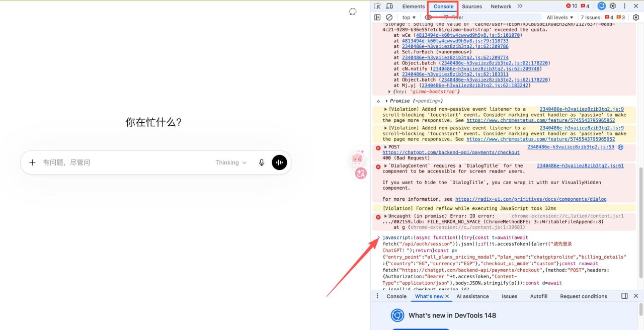The height and width of the screenshot is (330, 644).
Task: Show the console sidebar icon
Action: click(377, 17)
